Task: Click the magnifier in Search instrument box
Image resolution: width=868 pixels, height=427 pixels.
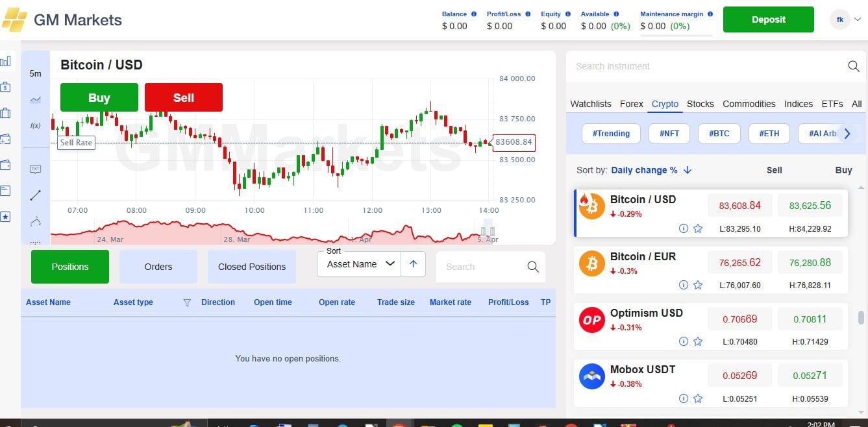Action: pyautogui.click(x=854, y=66)
